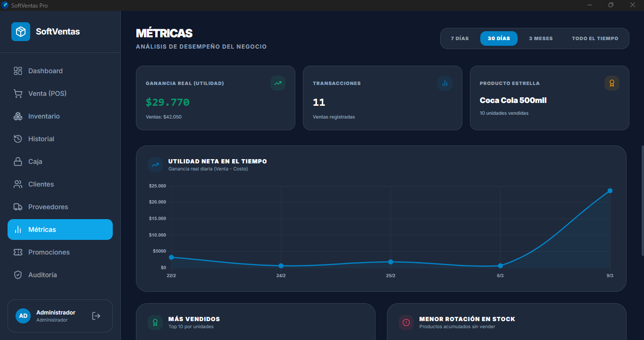This screenshot has width=644, height=340.
Task: Click the Caja lock icon
Action: [18, 161]
